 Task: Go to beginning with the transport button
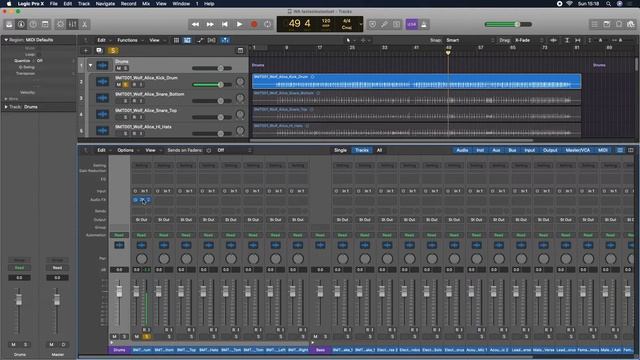click(x=224, y=24)
